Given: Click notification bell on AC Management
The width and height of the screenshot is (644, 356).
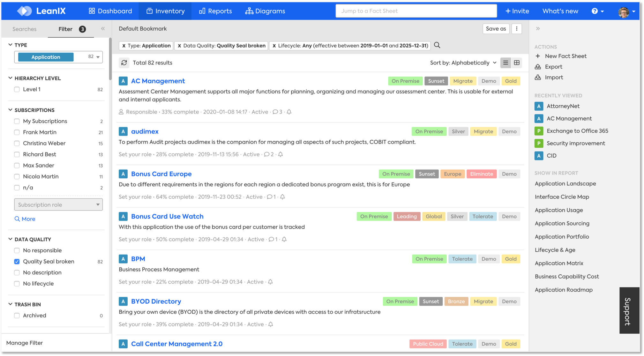Looking at the screenshot, I should point(289,112).
